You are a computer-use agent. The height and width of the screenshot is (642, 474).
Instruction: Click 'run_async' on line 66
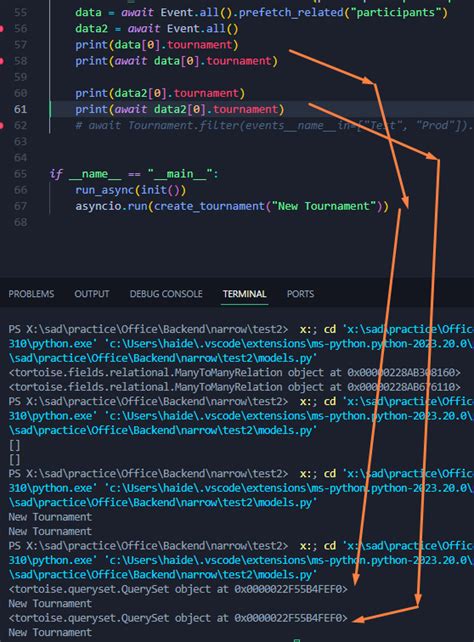coord(104,190)
